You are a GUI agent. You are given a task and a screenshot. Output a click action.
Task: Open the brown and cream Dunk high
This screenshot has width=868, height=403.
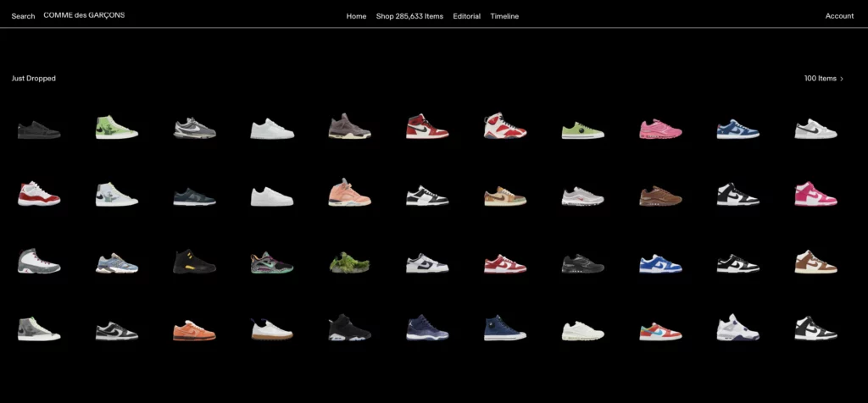click(x=816, y=262)
